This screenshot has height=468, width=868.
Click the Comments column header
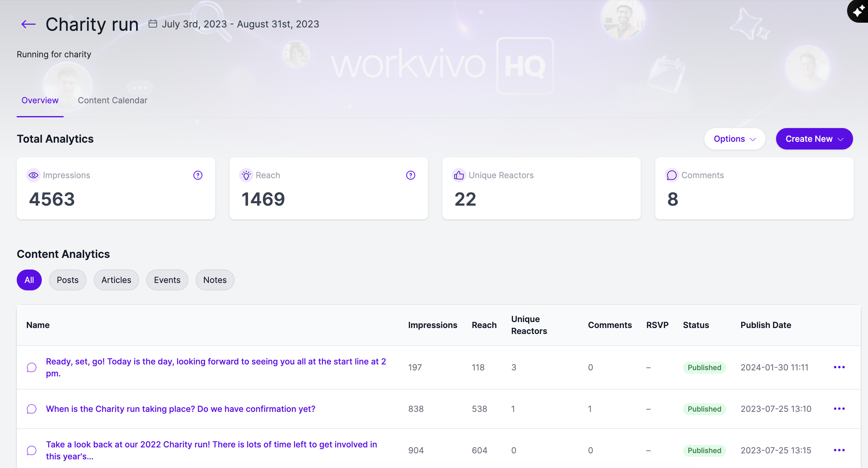[x=610, y=325]
